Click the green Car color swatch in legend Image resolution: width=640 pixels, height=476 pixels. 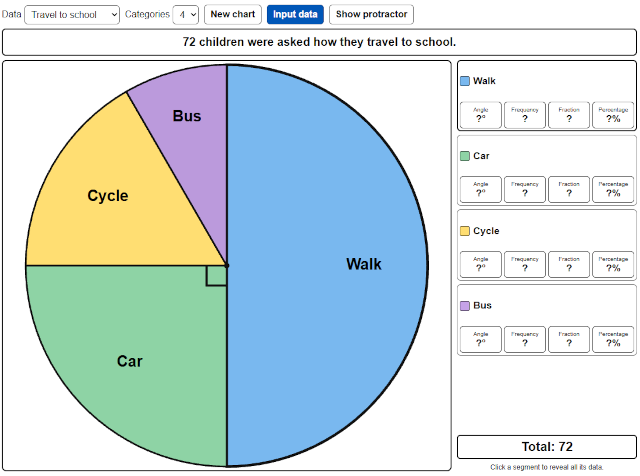coord(465,156)
